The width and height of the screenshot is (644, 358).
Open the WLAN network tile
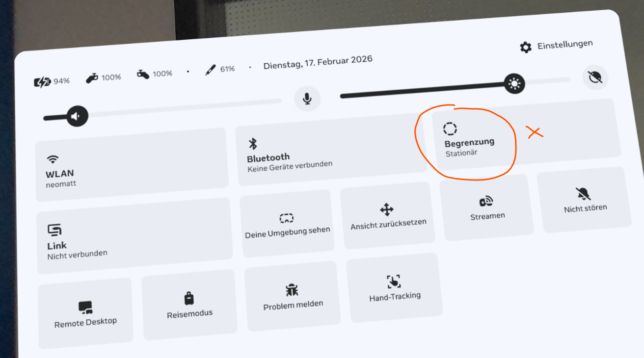(x=132, y=165)
